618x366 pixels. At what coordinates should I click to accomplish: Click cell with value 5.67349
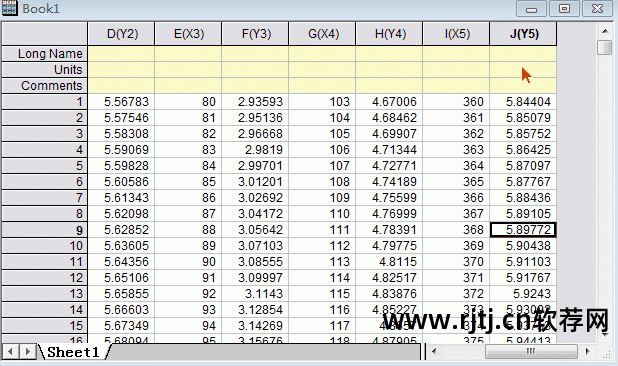121,326
